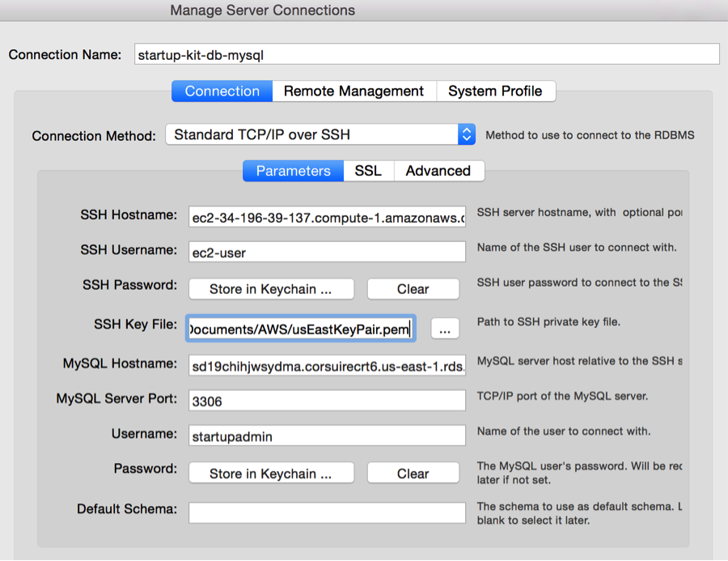Screen dimensions: 728x561
Task: Store the MySQL password in Keychain
Action: click(x=271, y=473)
